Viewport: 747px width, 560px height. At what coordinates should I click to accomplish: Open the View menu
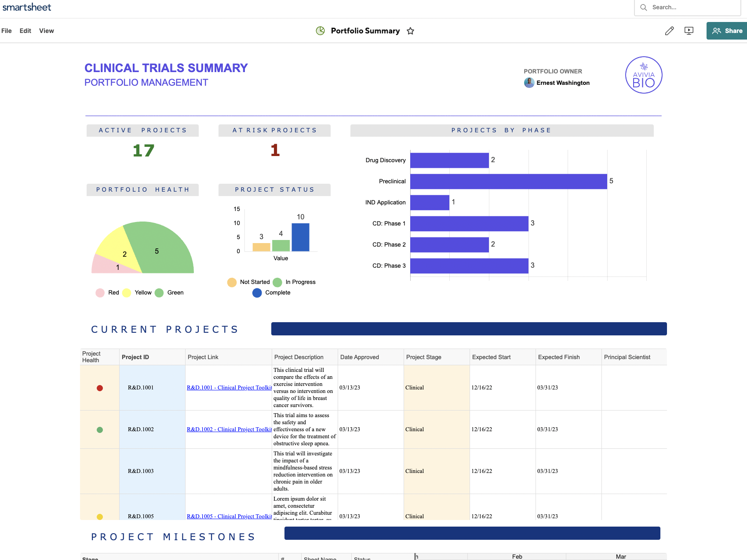click(47, 31)
